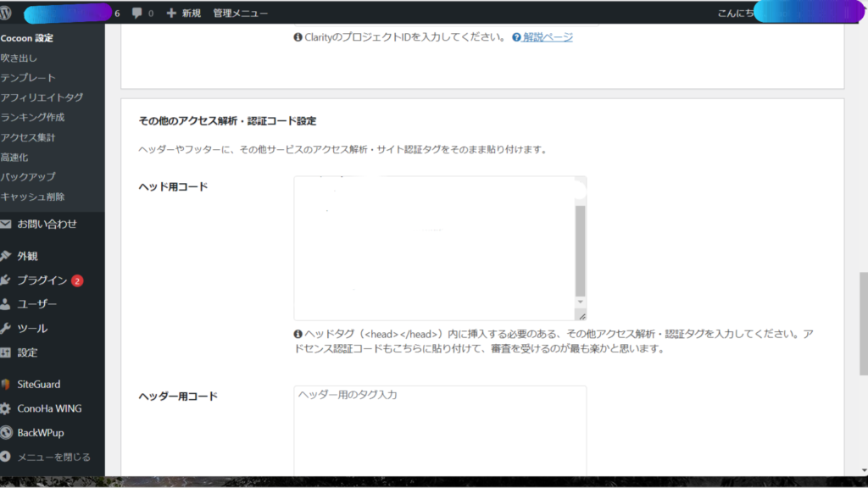Open the テンプレート submenu item

pos(28,78)
